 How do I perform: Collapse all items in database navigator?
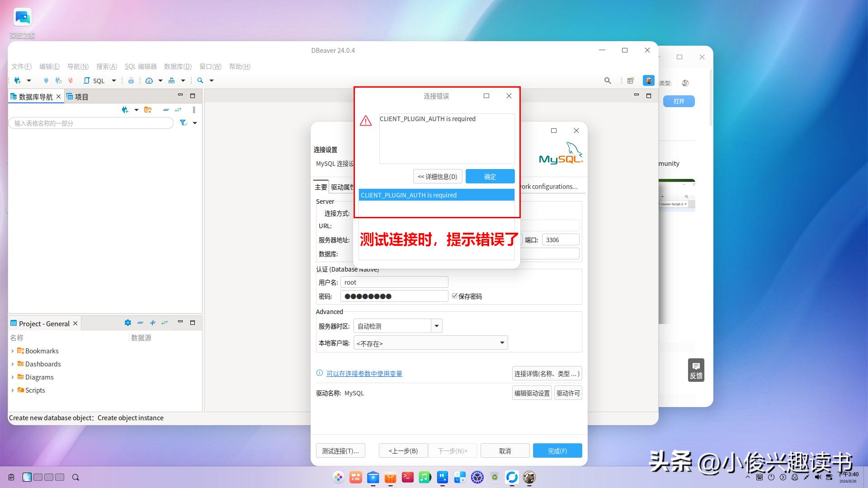166,110
